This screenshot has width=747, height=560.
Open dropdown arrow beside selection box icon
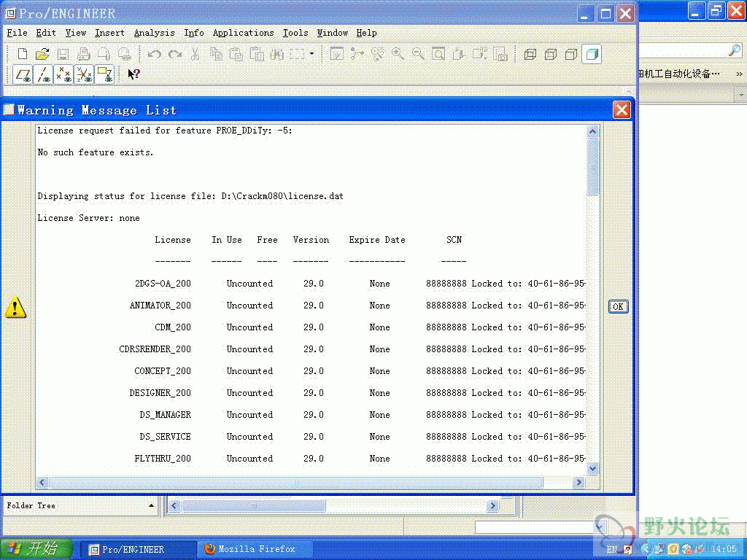312,54
